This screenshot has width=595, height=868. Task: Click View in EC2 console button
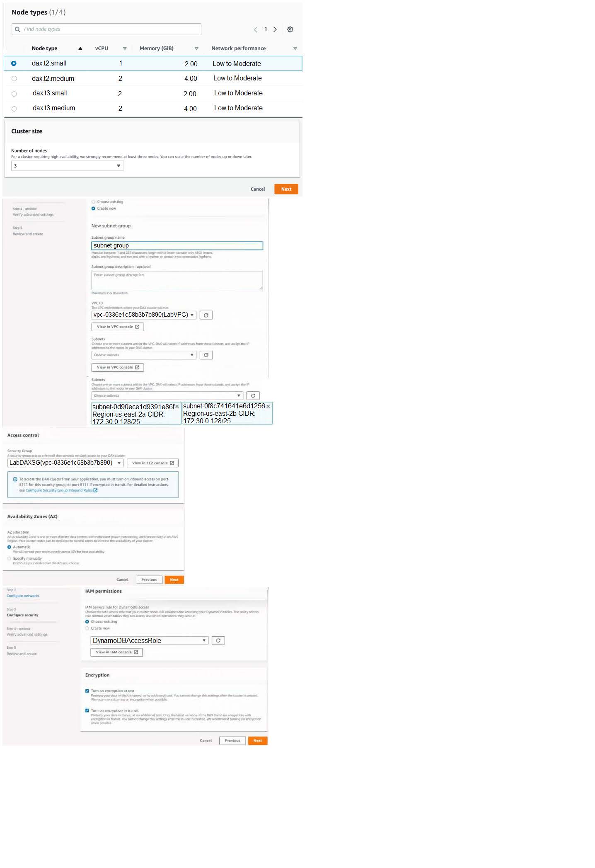click(153, 463)
